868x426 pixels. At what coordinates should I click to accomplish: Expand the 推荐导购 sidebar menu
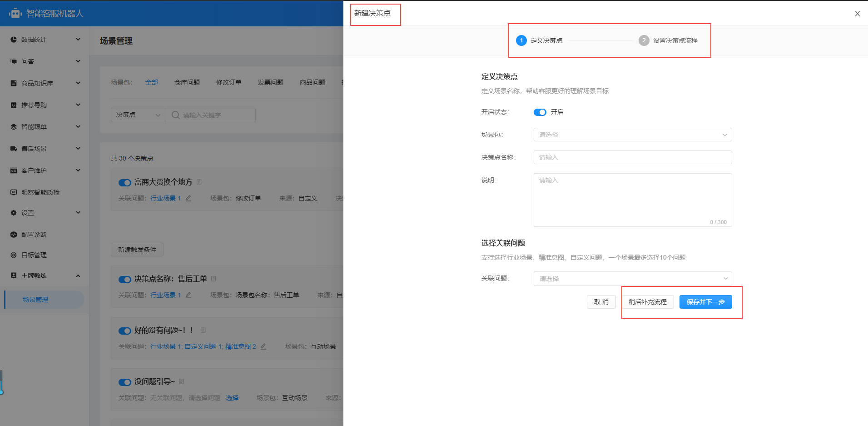(78, 105)
